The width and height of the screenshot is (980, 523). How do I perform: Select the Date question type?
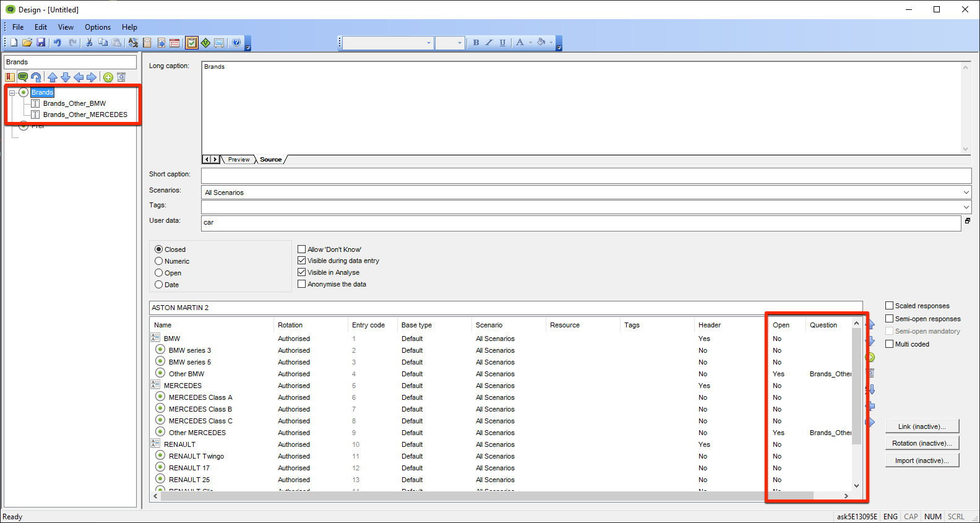158,285
